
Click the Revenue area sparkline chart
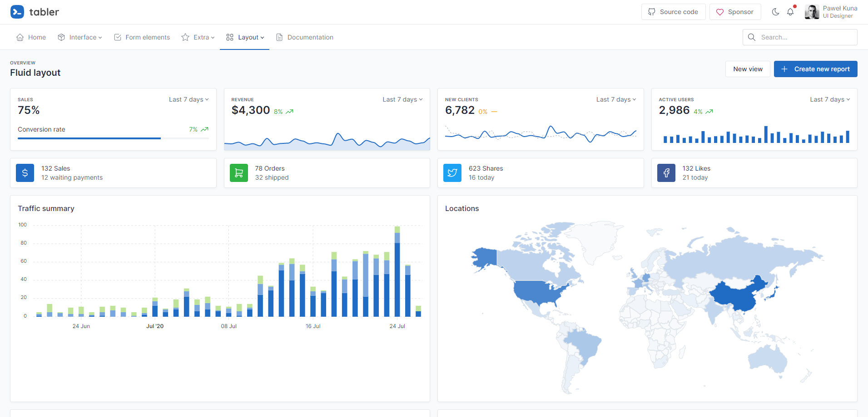click(327, 141)
